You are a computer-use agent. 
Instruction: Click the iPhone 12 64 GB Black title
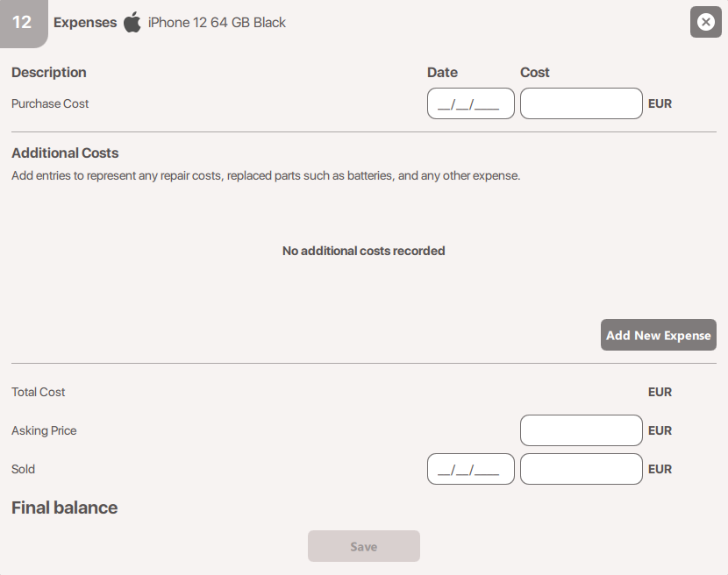pos(217,23)
